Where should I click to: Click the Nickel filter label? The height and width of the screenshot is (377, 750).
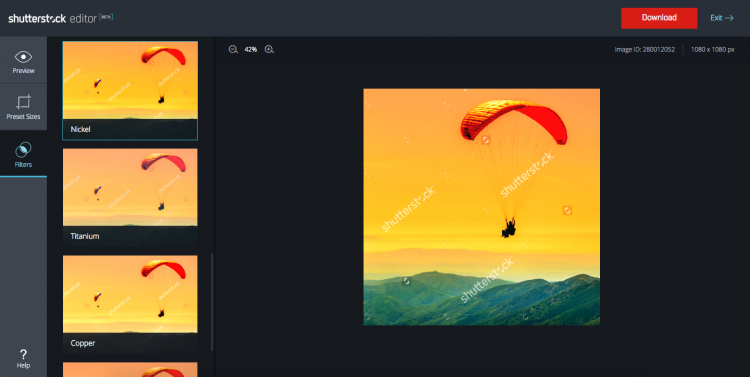[x=80, y=129]
